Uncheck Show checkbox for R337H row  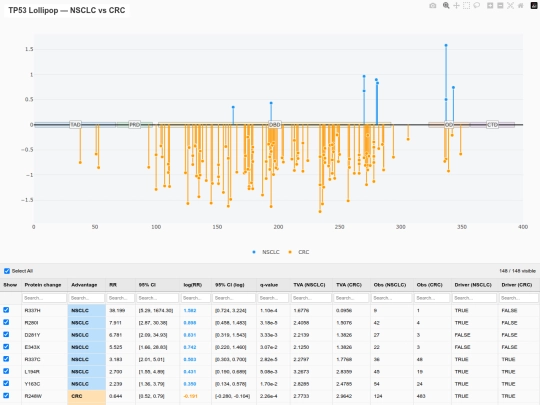click(6, 310)
